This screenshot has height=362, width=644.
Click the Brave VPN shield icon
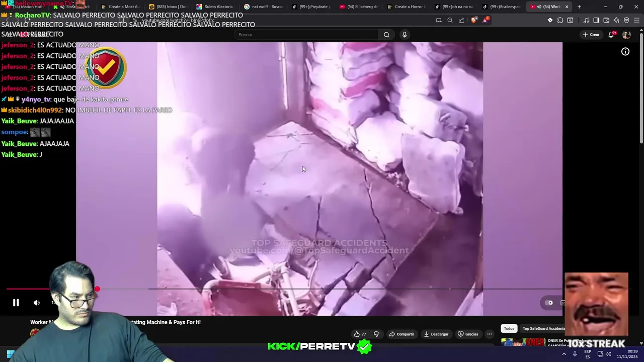[x=626, y=20]
